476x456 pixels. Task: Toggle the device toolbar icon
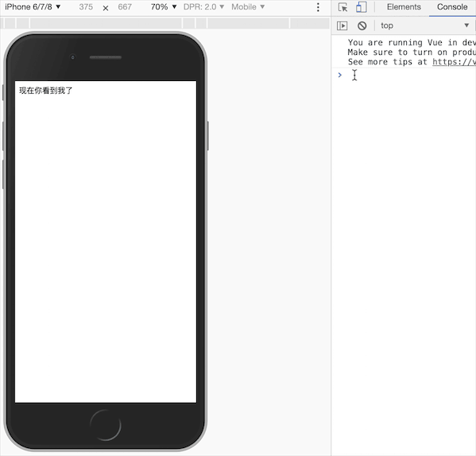pos(362,7)
